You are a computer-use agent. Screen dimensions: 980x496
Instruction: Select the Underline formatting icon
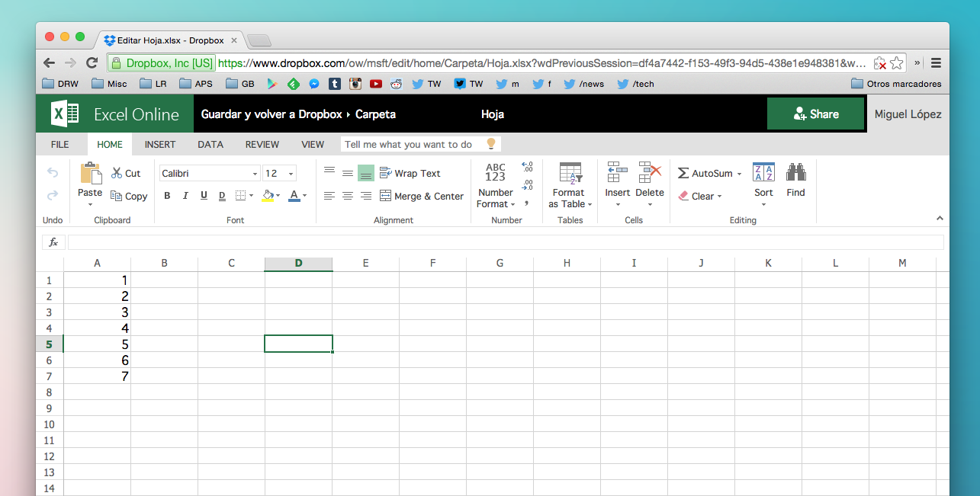click(x=202, y=196)
